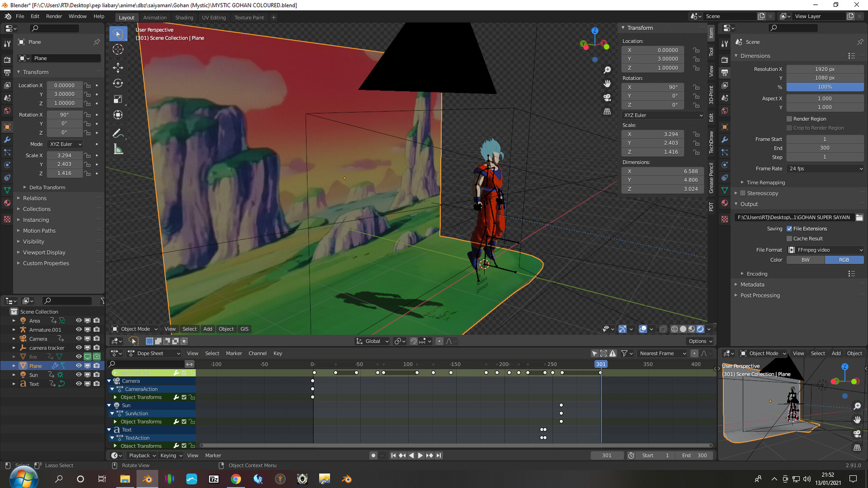Viewport: 868px width, 488px height.
Task: Switch to rendered viewport shading
Action: click(700, 329)
